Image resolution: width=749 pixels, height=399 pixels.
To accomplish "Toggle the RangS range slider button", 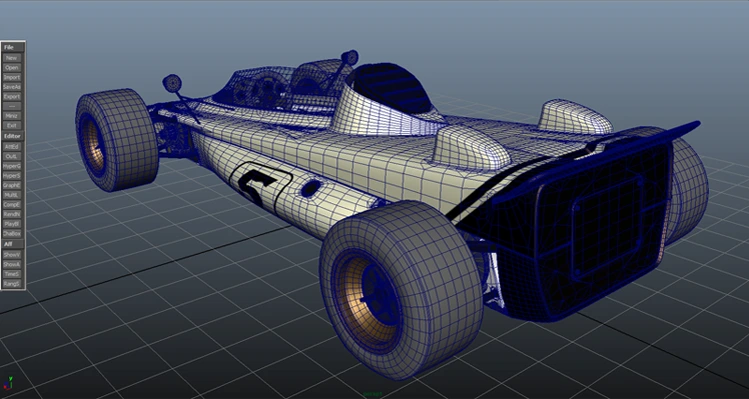I will 11,284.
